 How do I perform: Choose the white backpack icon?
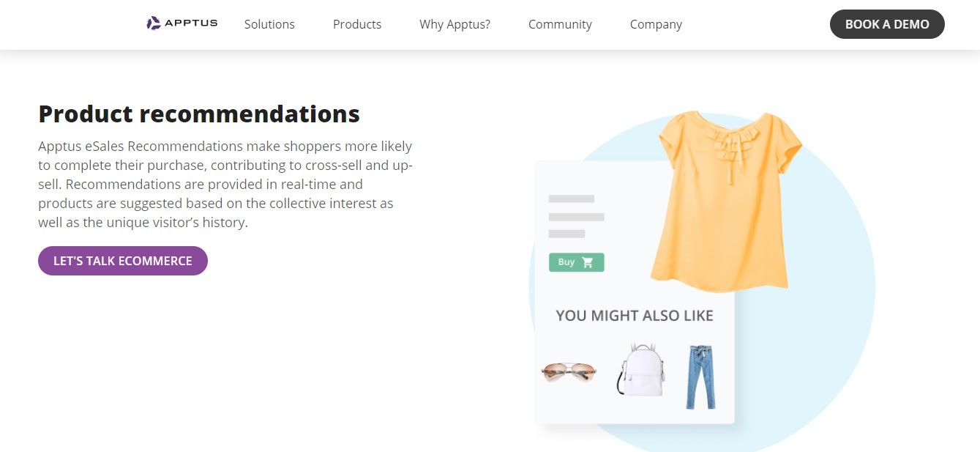point(641,370)
